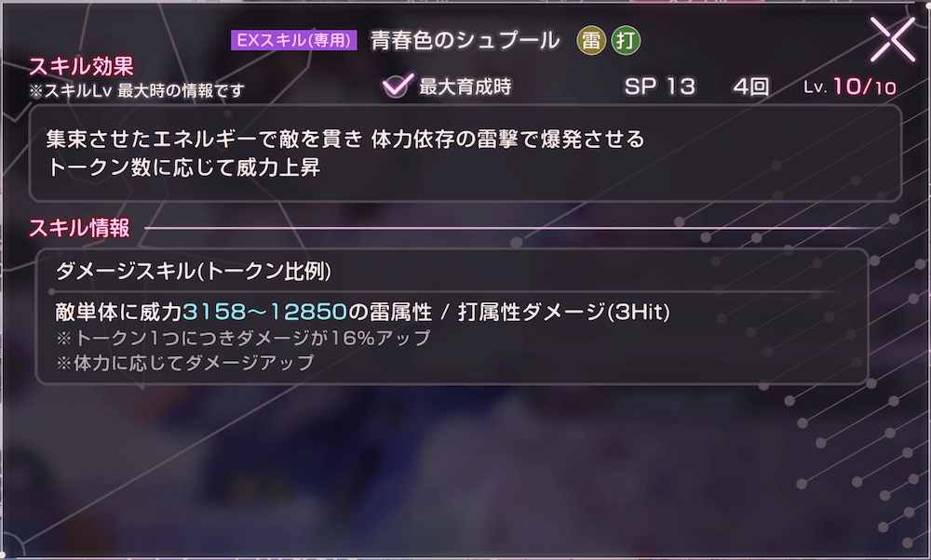Click the 雷 lightning element icon
The width and height of the screenshot is (931, 560).
[591, 40]
